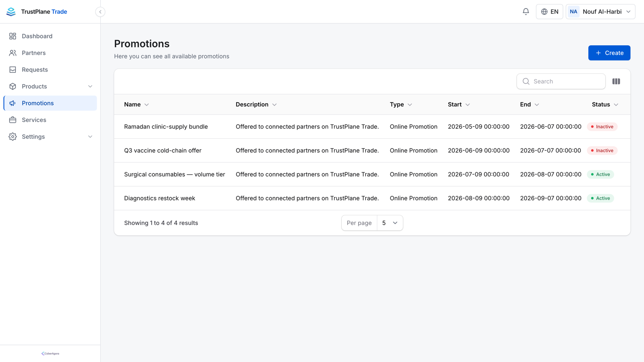644x362 pixels.
Task: Open the Dashboard page
Action: [x=50, y=36]
